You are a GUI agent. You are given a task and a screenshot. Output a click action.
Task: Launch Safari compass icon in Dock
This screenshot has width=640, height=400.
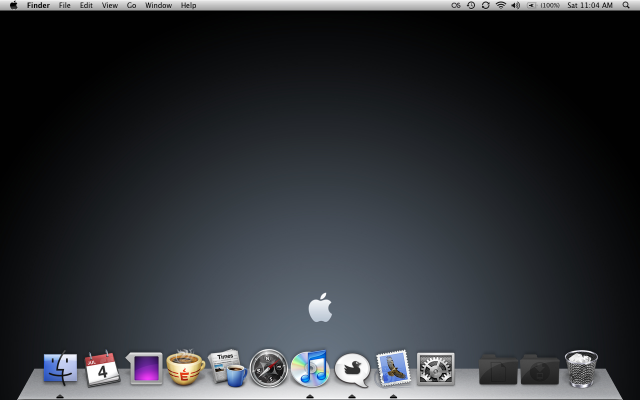(x=269, y=368)
